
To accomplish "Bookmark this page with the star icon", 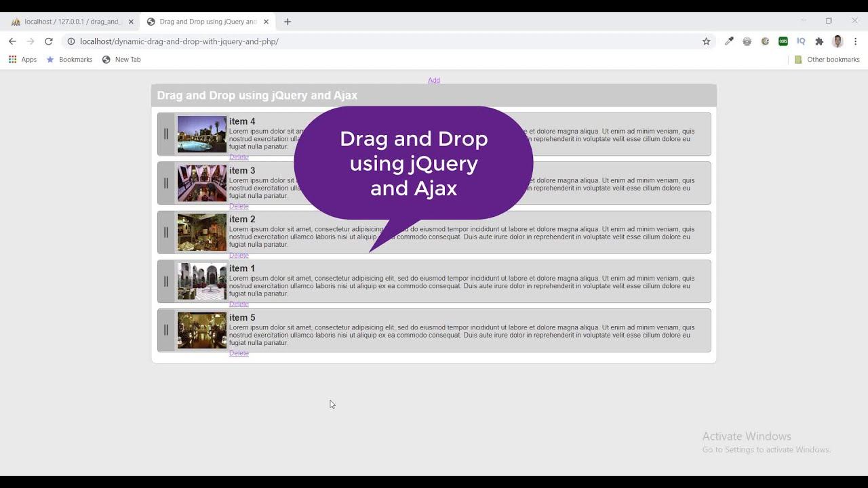I will tap(706, 41).
